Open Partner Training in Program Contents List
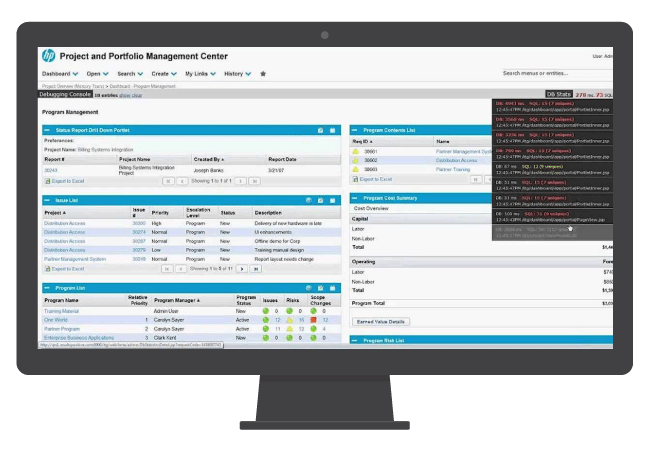 tap(453, 169)
